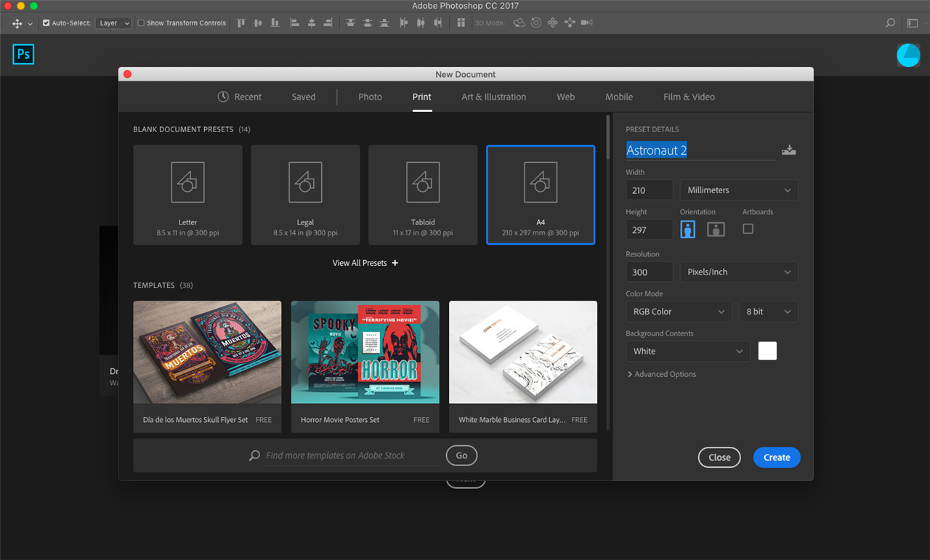
Task: Click Distribute Bottom Edges icon
Action: click(x=385, y=23)
